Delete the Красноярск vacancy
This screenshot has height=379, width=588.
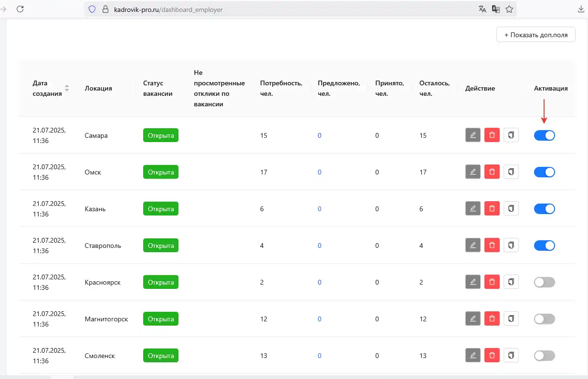pyautogui.click(x=492, y=282)
